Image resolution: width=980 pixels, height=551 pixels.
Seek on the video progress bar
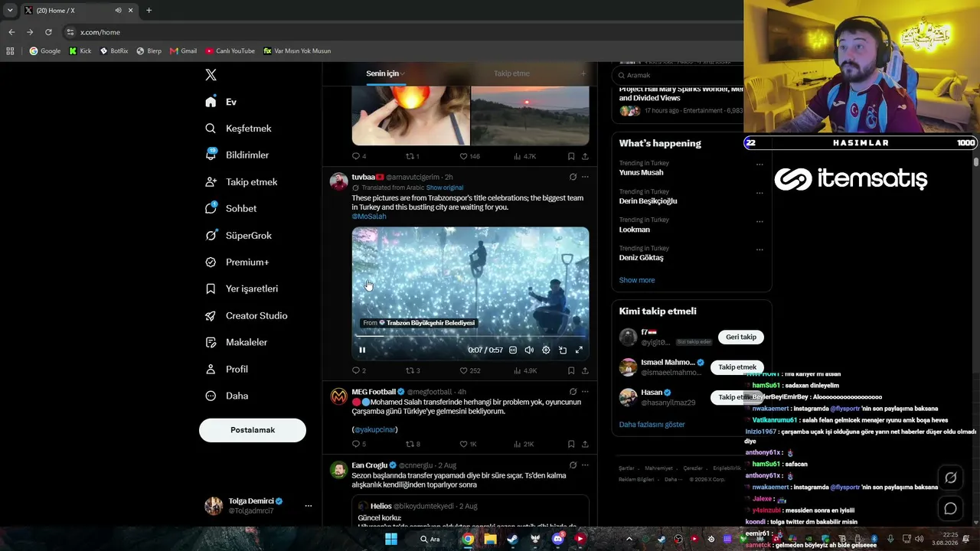coord(470,337)
